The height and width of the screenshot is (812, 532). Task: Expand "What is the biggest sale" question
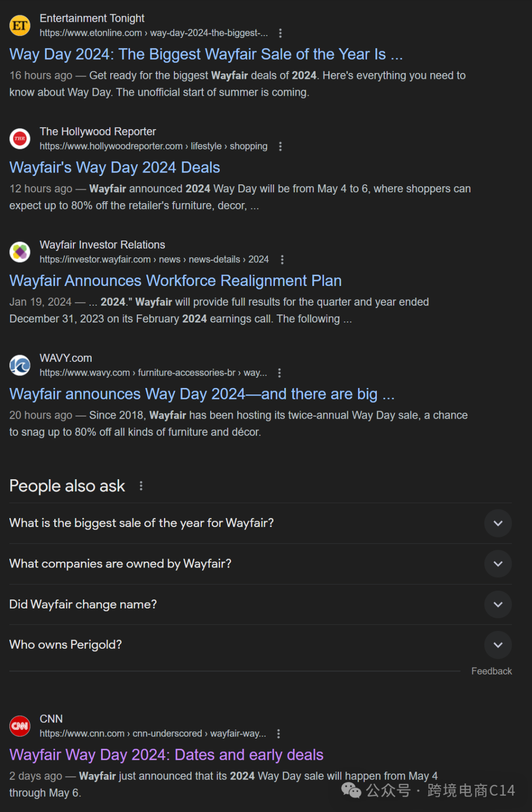498,523
